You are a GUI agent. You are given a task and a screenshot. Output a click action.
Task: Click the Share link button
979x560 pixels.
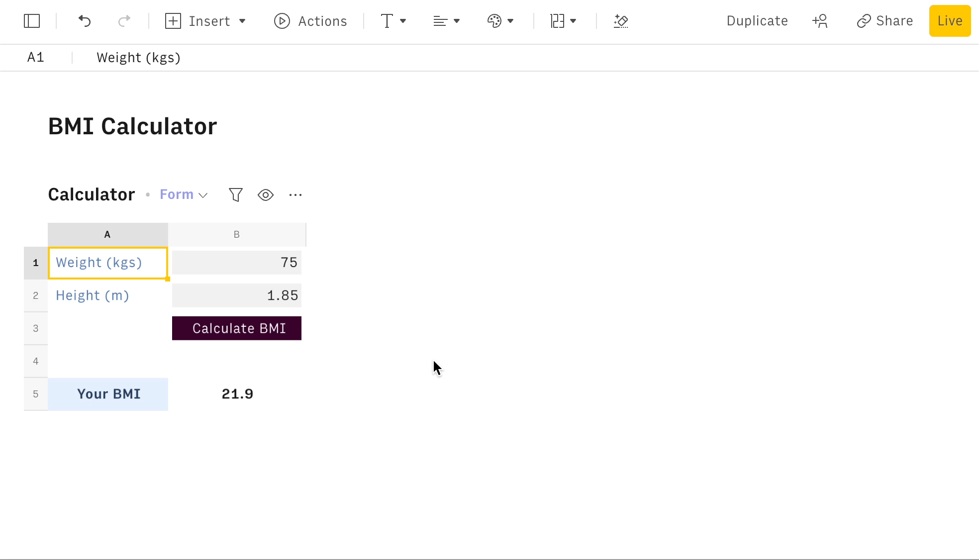(885, 21)
